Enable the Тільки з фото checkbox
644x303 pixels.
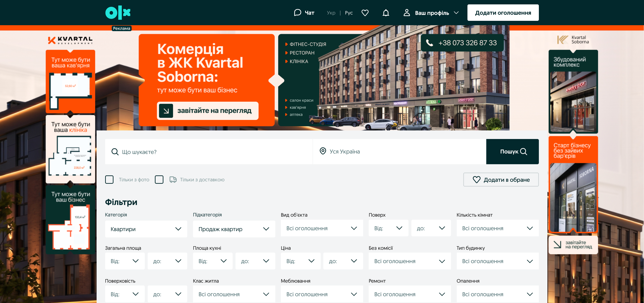(109, 179)
